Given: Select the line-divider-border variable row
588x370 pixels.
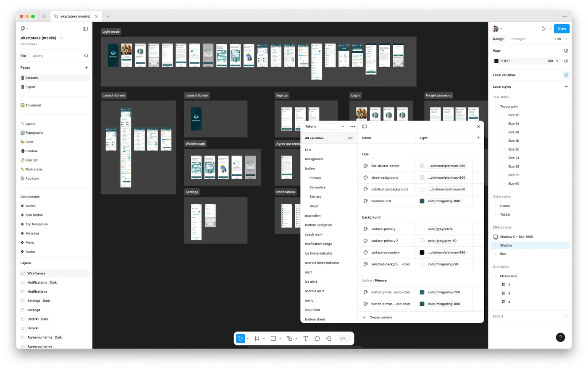Looking at the screenshot, I should tap(420, 166).
